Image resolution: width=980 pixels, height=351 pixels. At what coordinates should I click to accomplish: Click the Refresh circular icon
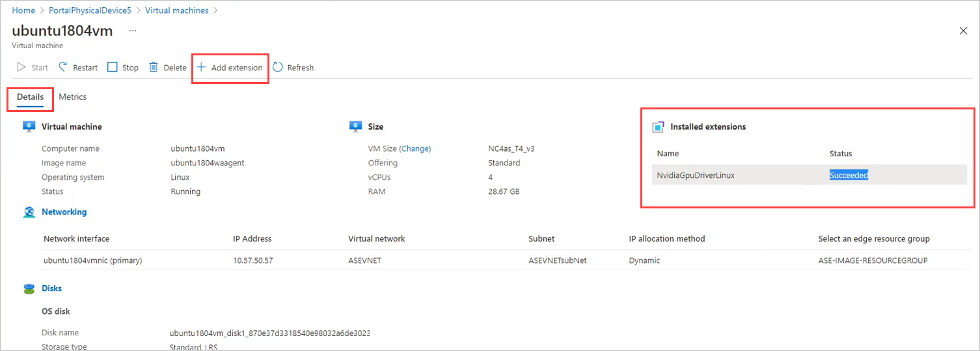[x=277, y=67]
